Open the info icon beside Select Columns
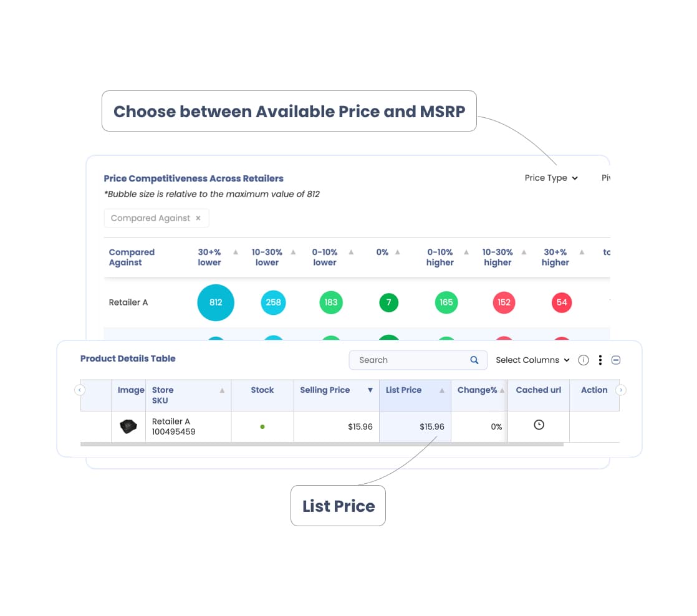This screenshot has height=616, width=697. tap(583, 360)
